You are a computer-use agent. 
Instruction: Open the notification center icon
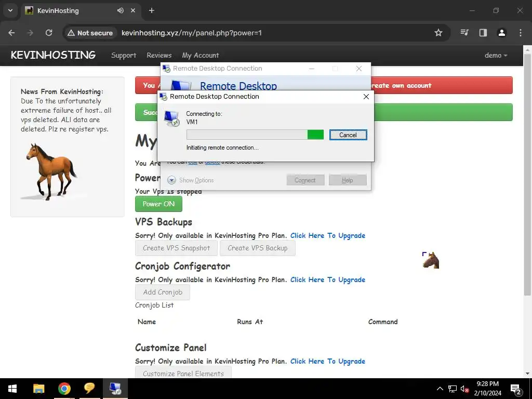[516, 389]
